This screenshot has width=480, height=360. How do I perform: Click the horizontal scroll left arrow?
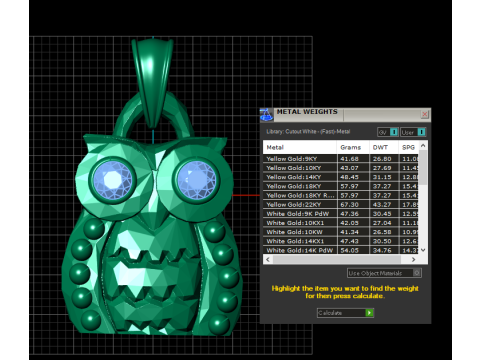click(268, 259)
